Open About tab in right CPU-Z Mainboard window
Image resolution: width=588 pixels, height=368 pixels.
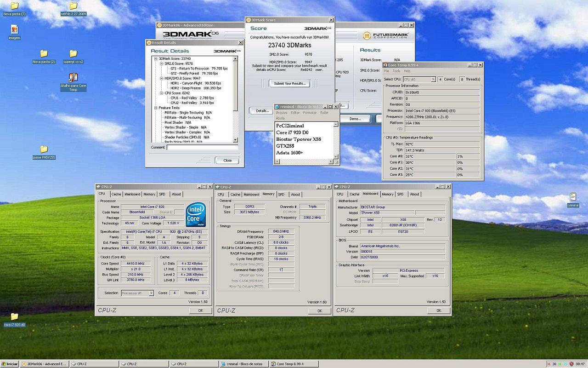tap(414, 194)
